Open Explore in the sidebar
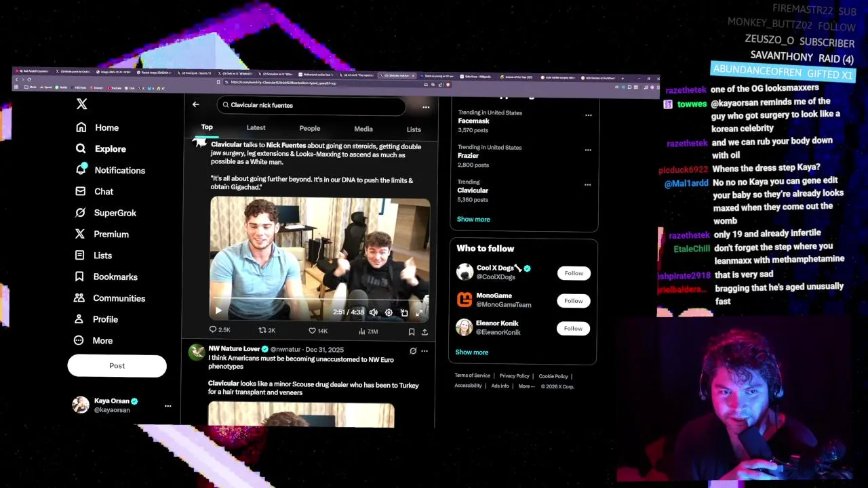 (101, 149)
